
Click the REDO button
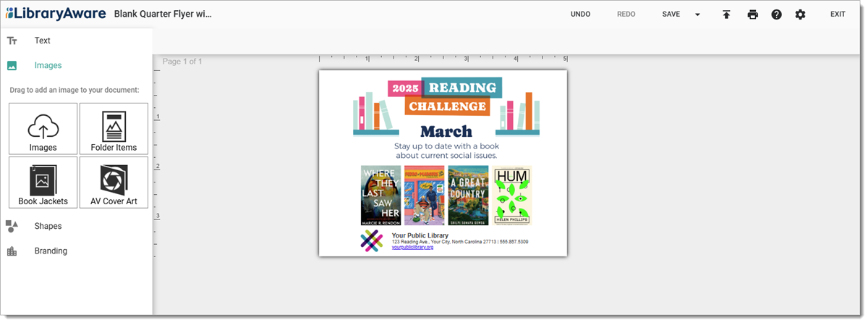point(626,14)
